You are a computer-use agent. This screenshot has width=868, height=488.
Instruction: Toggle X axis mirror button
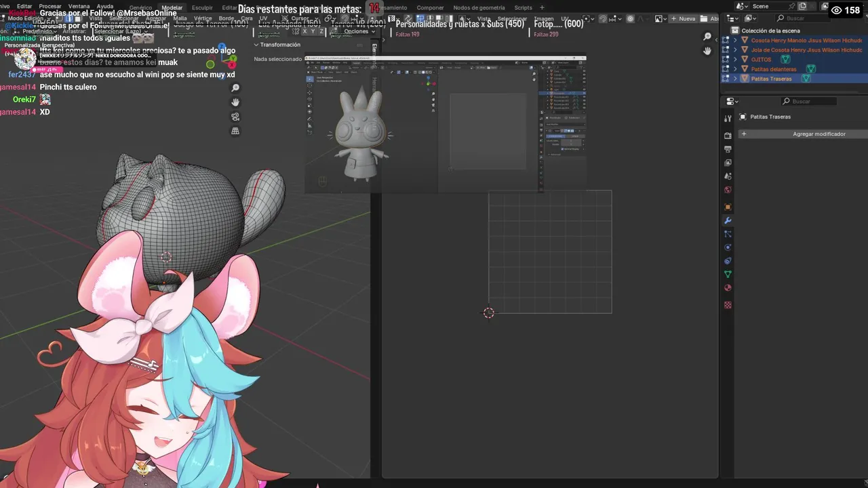[x=304, y=31]
